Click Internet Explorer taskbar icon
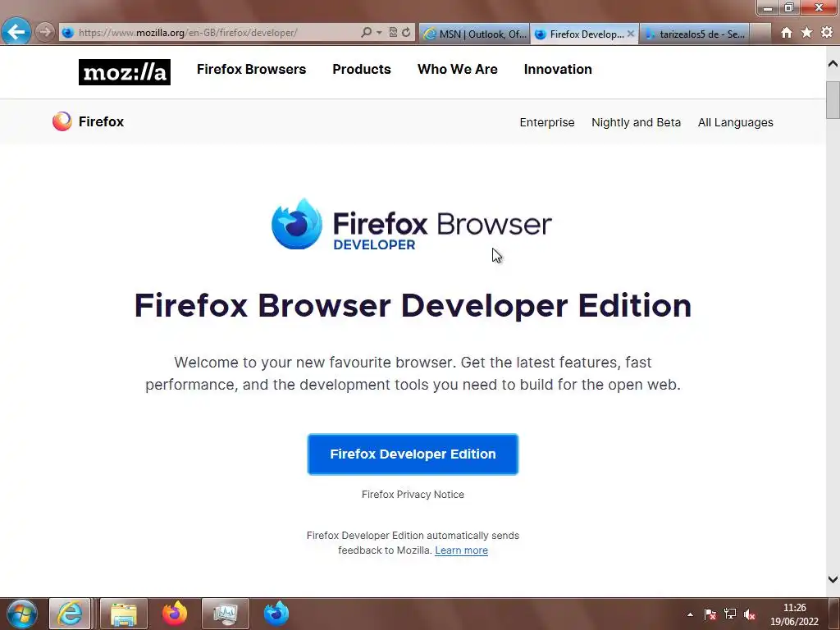Screen dimensions: 840x630 (x=70, y=614)
